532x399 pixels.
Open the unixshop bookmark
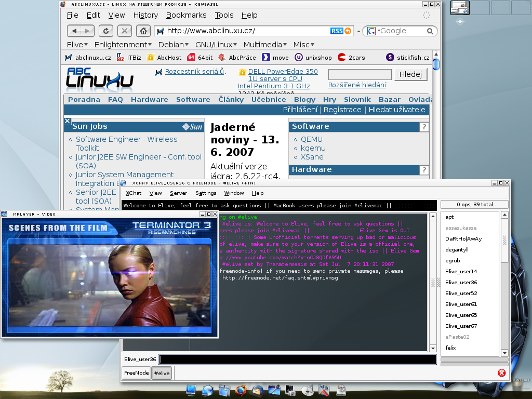point(313,57)
